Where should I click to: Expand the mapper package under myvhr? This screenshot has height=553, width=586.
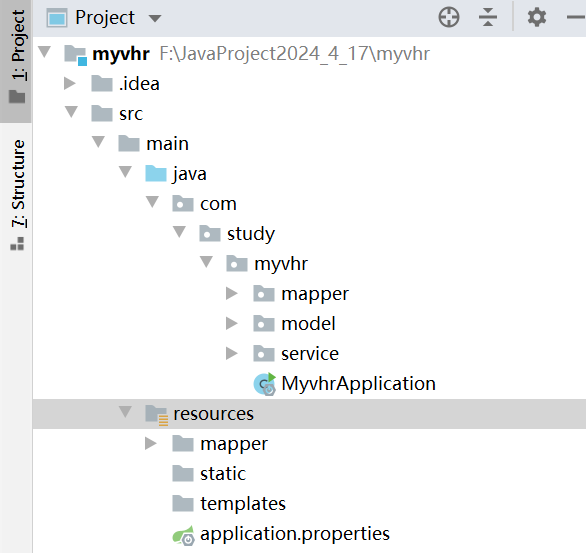click(x=231, y=293)
